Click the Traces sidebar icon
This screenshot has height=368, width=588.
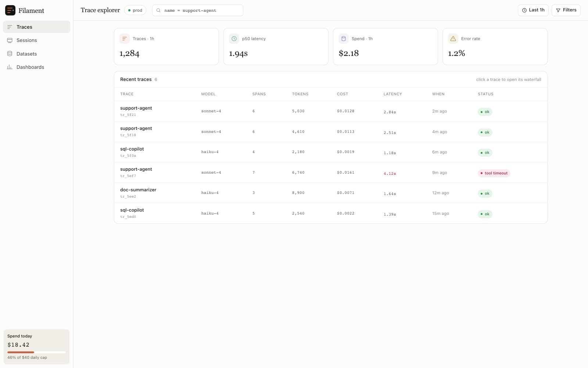10,27
